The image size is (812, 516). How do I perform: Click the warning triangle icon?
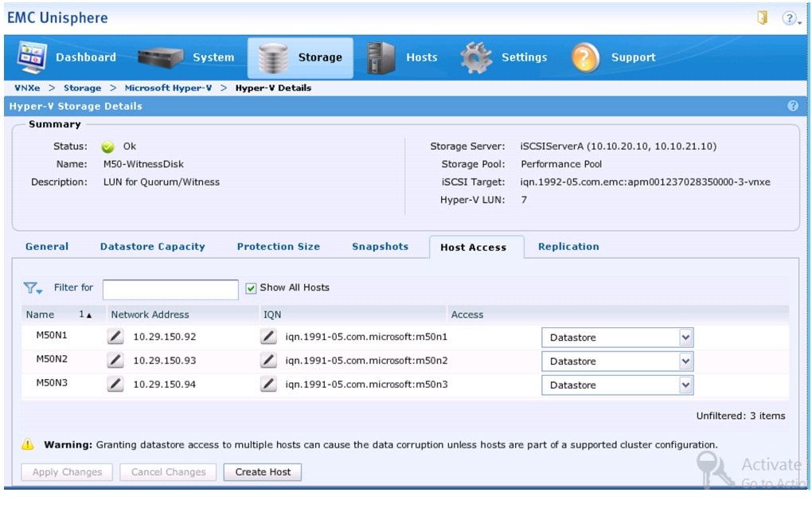28,444
